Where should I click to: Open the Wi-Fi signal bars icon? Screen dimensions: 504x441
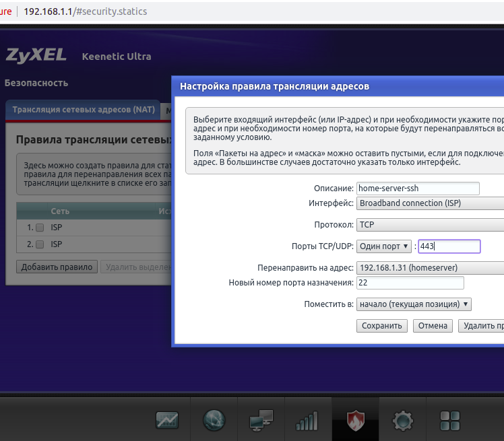(307, 420)
